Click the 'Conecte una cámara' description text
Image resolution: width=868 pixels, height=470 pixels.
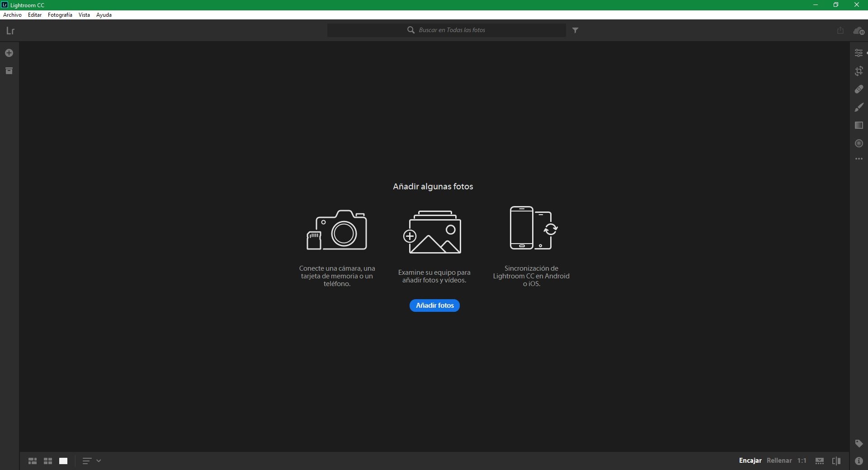(337, 276)
